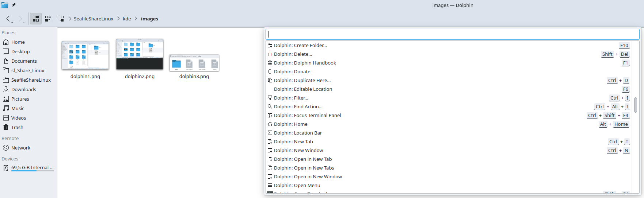Viewport: 644px width, 198px height.
Task: Select 69,5 GiB Internal drive device
Action: tap(32, 168)
